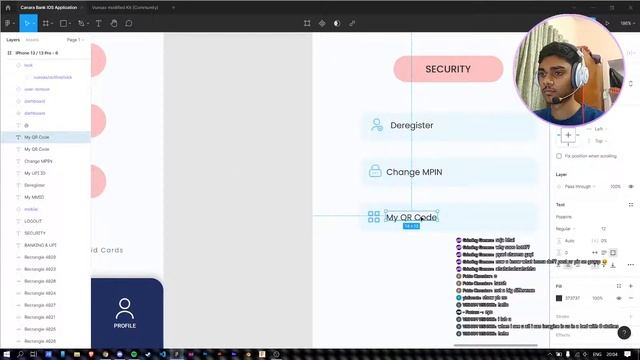Open the Pass through blend mode dropdown
The width and height of the screenshot is (640, 360).
[x=580, y=186]
